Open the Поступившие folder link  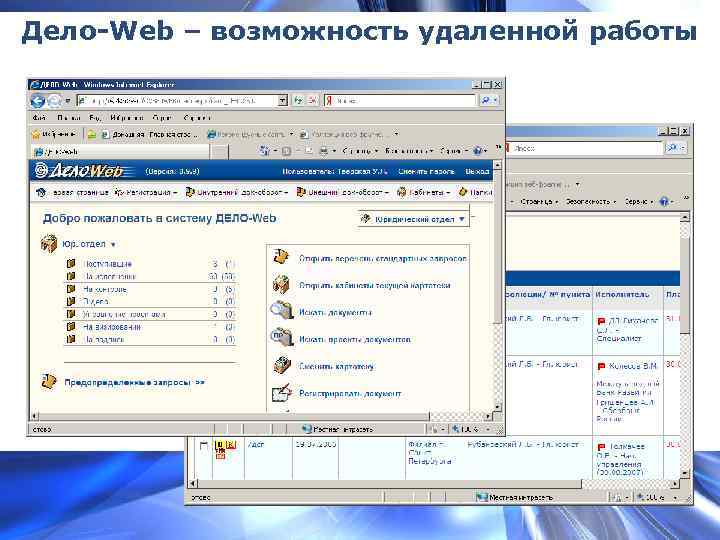[107, 264]
